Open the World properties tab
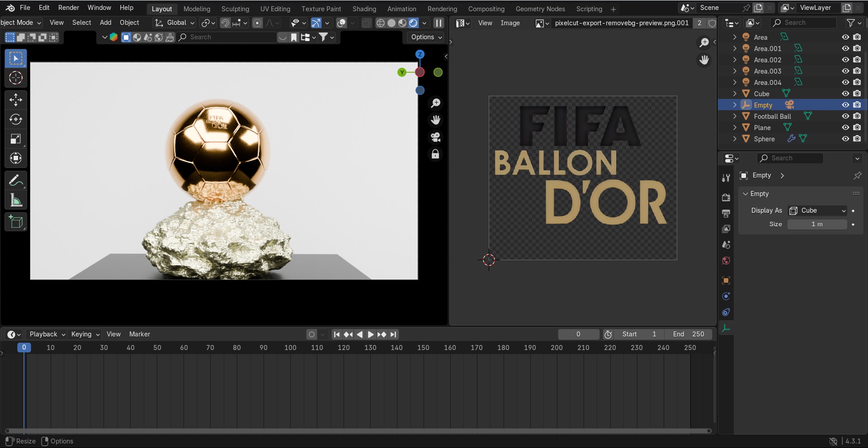 click(726, 261)
